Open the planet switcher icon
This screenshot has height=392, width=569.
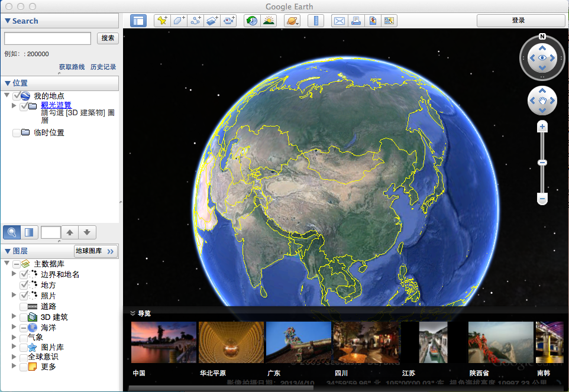click(x=292, y=21)
